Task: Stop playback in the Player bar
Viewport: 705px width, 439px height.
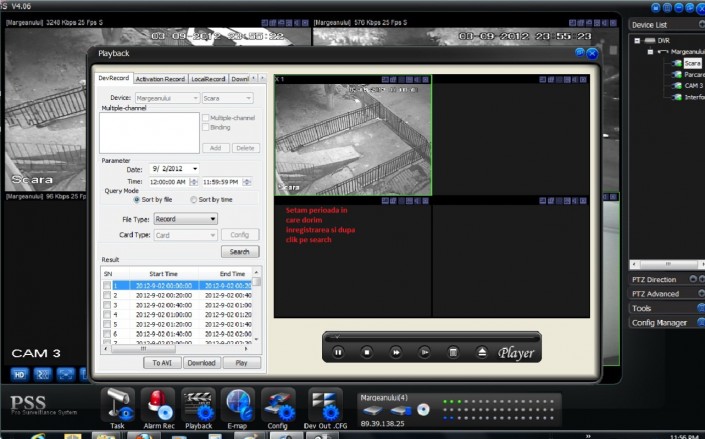Action: [367, 352]
